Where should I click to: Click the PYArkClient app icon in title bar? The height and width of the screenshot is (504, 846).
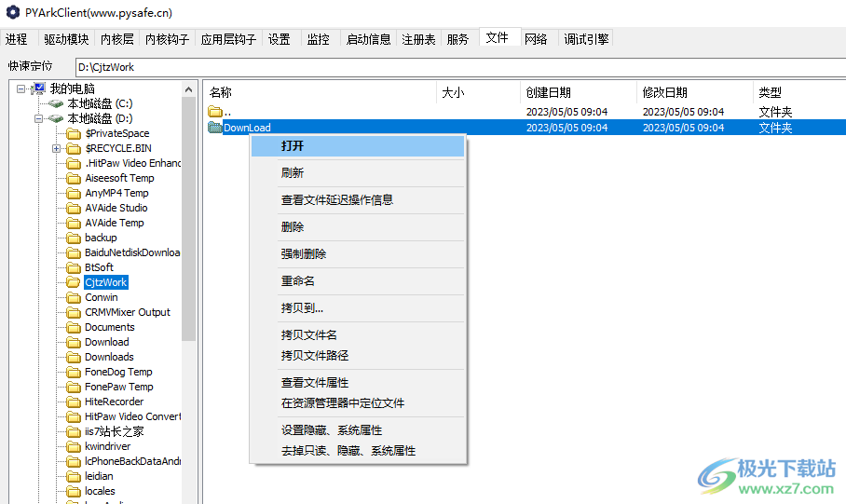(x=12, y=12)
